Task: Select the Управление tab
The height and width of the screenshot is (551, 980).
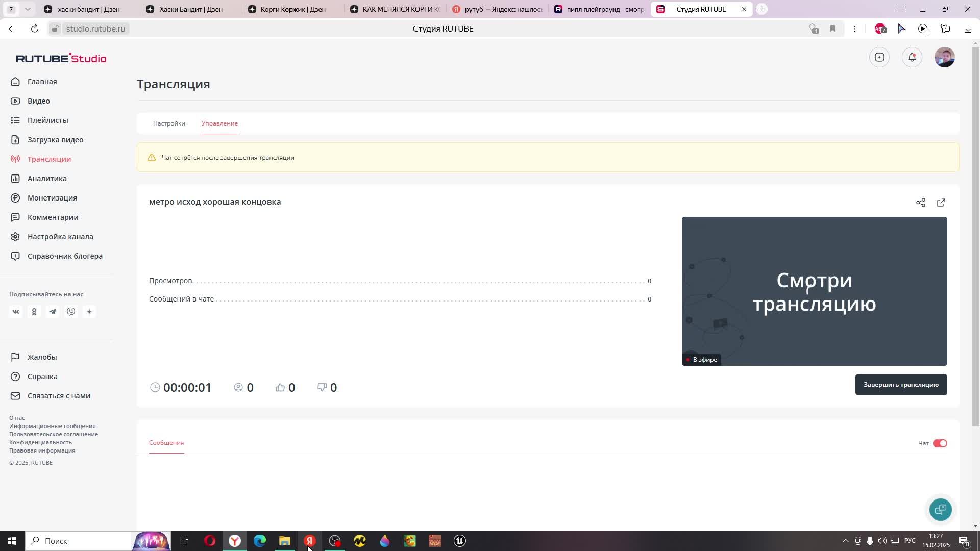Action: pyautogui.click(x=219, y=123)
